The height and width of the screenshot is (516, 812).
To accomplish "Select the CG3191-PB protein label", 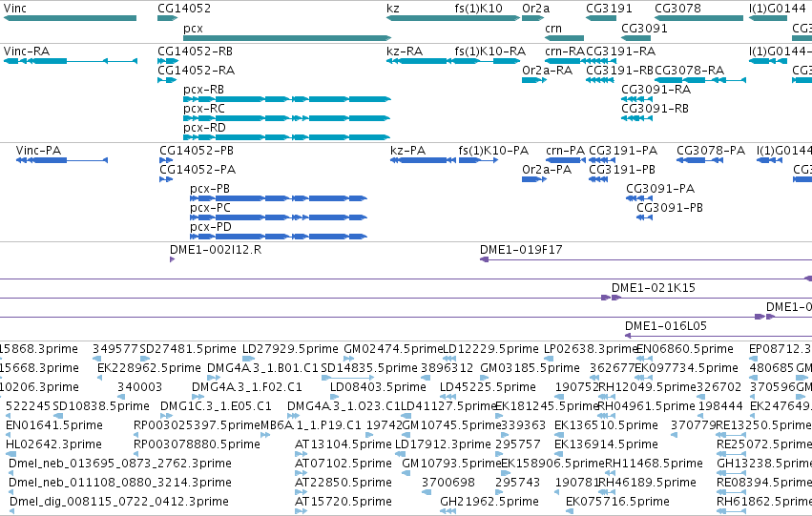I will click(x=622, y=169).
